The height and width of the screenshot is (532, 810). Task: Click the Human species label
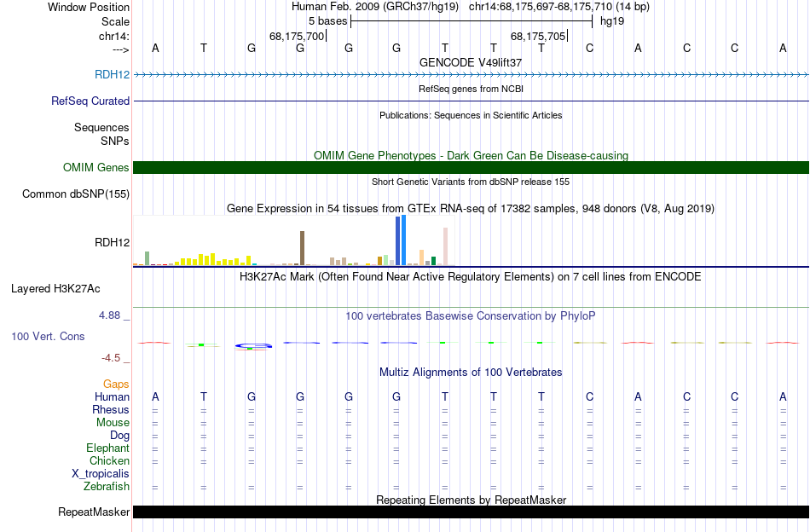tap(112, 396)
